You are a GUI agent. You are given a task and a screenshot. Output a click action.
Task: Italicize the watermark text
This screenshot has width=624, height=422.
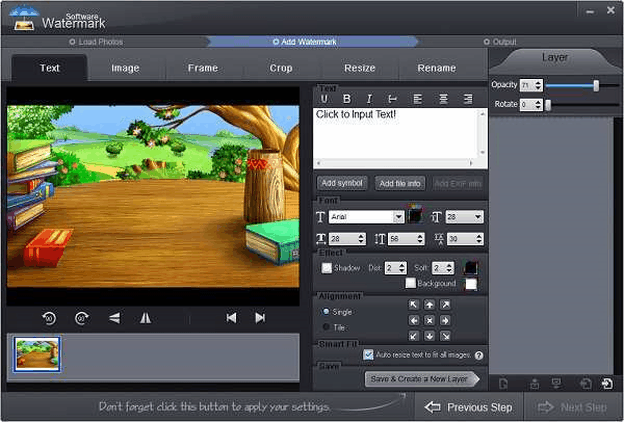click(369, 98)
